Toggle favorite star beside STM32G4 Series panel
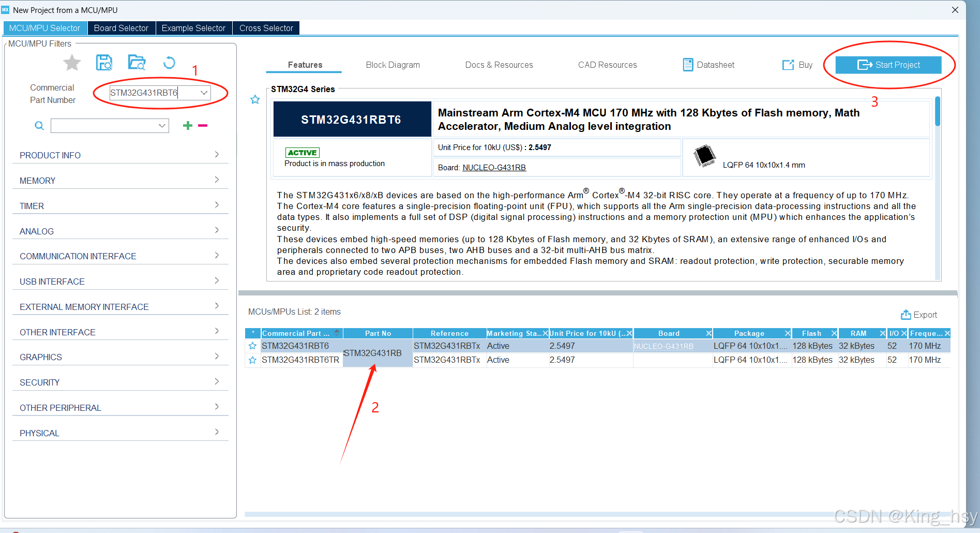Image resolution: width=980 pixels, height=533 pixels. (255, 99)
